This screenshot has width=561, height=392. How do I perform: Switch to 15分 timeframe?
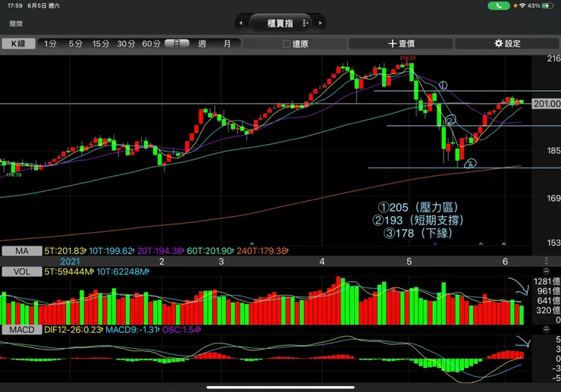click(x=101, y=44)
